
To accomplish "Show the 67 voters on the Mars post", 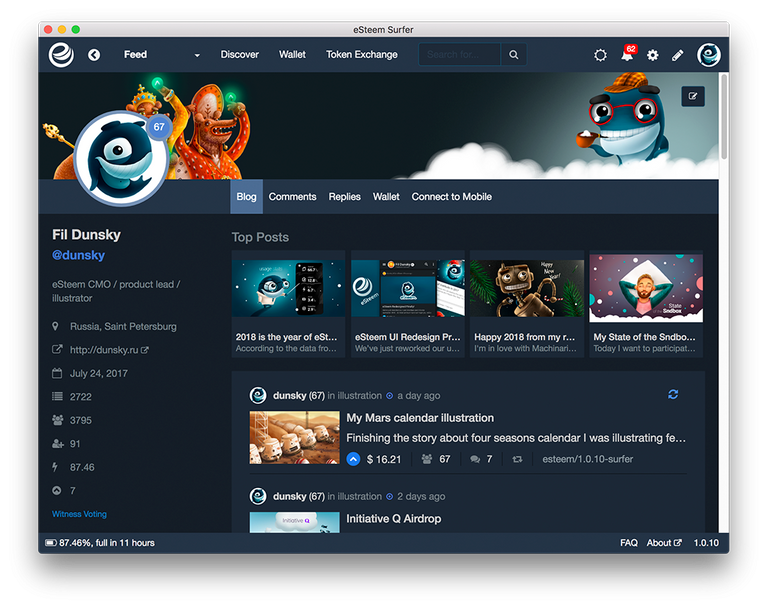I will 436,459.
